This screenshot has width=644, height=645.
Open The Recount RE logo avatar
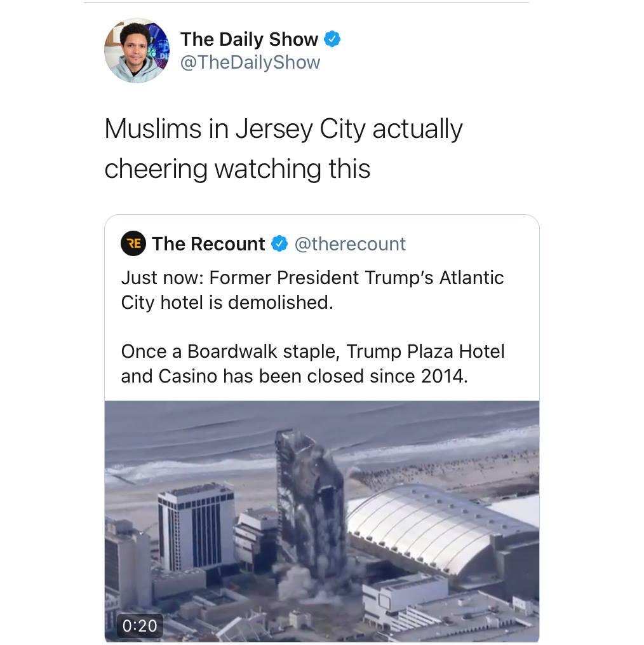(x=133, y=243)
